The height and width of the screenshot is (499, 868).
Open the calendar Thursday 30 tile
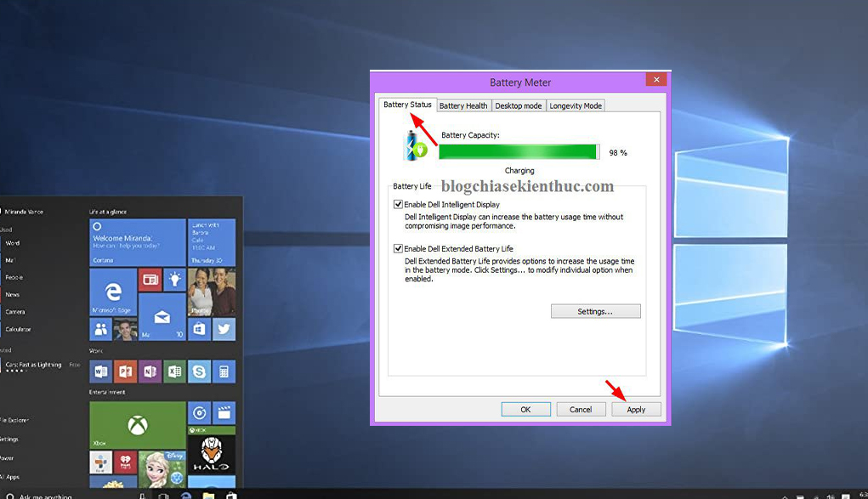pyautogui.click(x=212, y=242)
